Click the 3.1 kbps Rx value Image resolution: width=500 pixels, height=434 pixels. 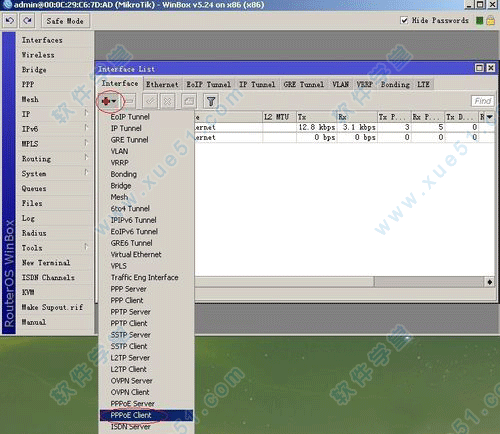pos(359,127)
